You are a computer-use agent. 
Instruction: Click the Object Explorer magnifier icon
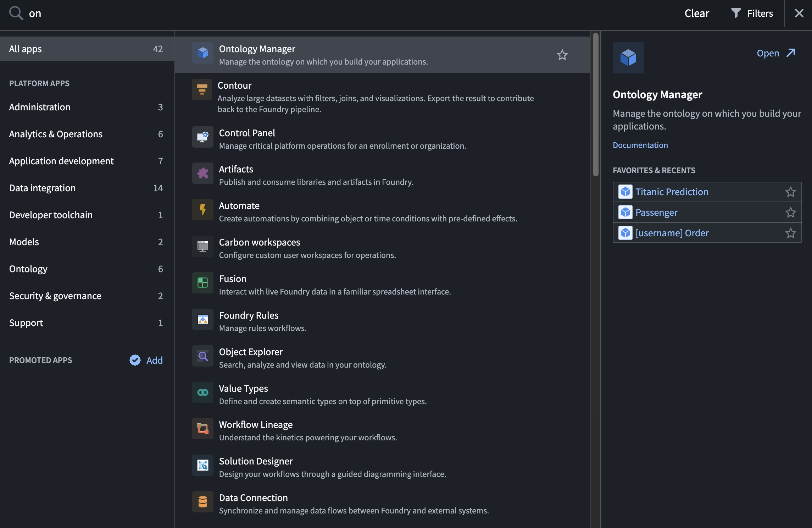click(x=203, y=356)
